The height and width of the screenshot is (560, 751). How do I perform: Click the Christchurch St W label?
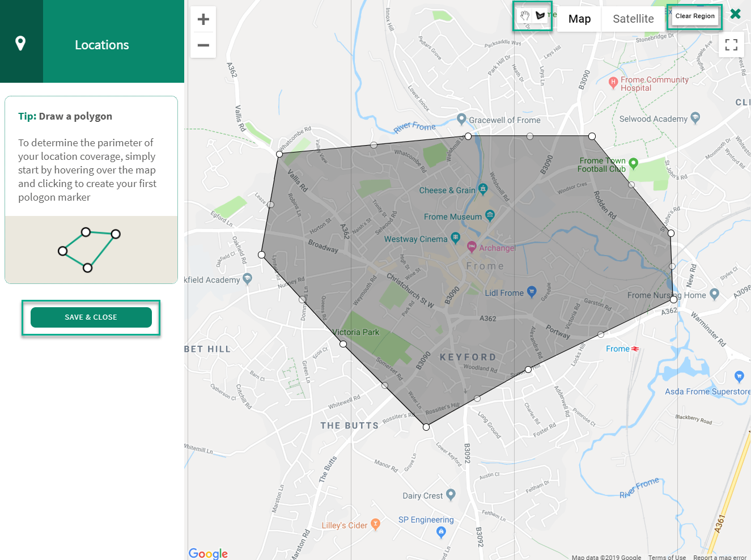click(x=410, y=290)
